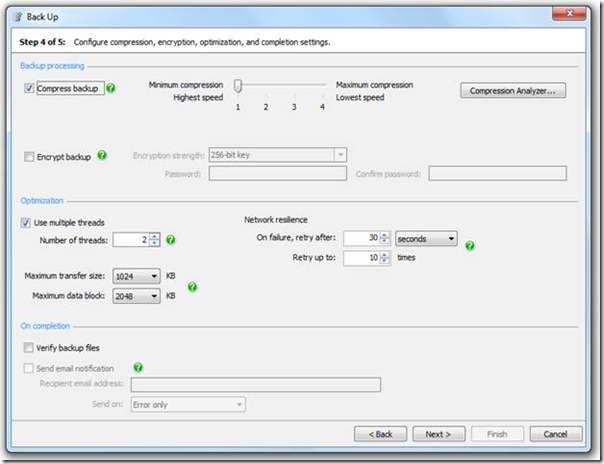The image size is (604, 464).
Task: Open the Compression Analyzer
Action: coord(513,91)
